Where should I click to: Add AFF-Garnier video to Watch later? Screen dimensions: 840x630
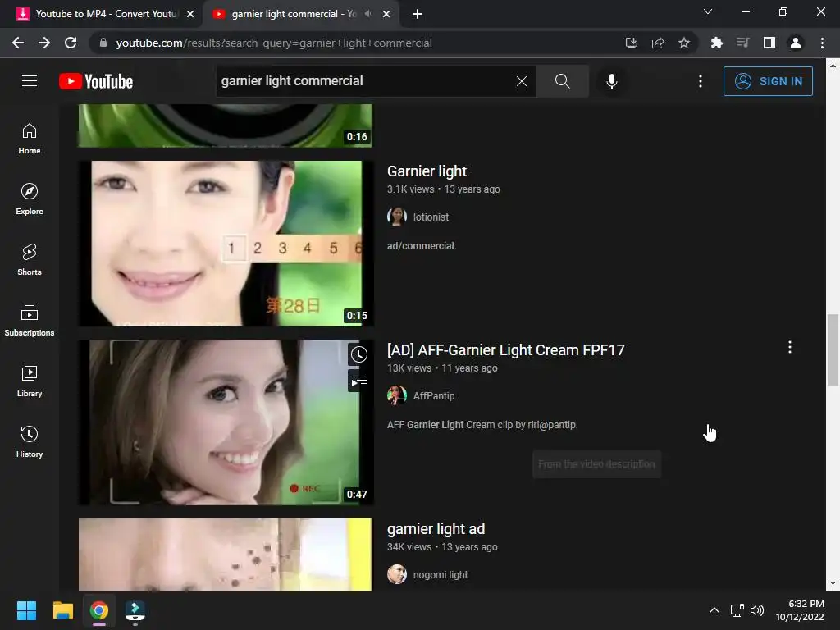pyautogui.click(x=359, y=354)
